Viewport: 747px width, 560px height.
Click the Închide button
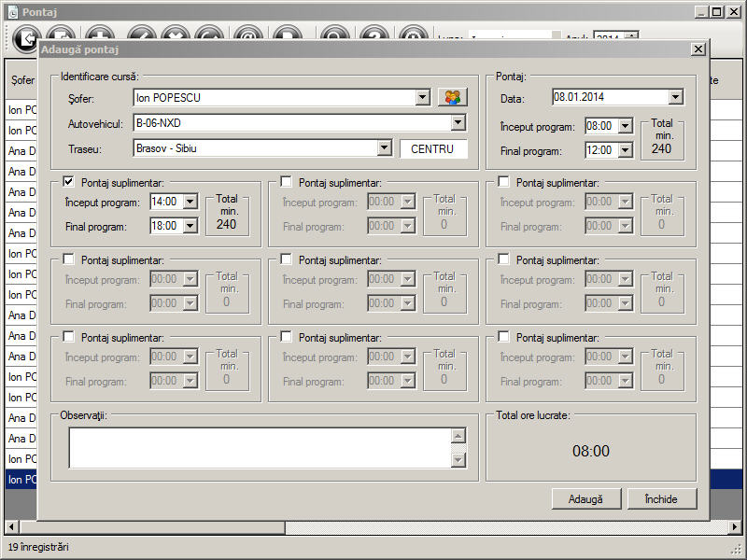[x=662, y=499]
